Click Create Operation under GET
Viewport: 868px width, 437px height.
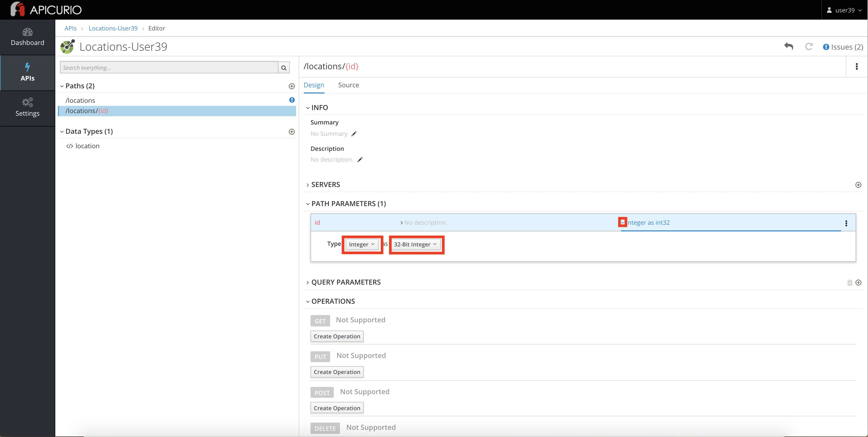tap(337, 336)
